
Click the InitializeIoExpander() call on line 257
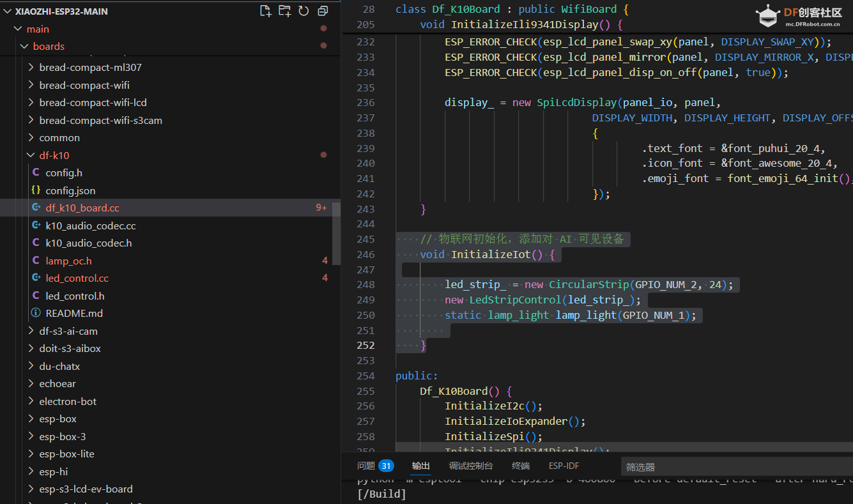(515, 422)
